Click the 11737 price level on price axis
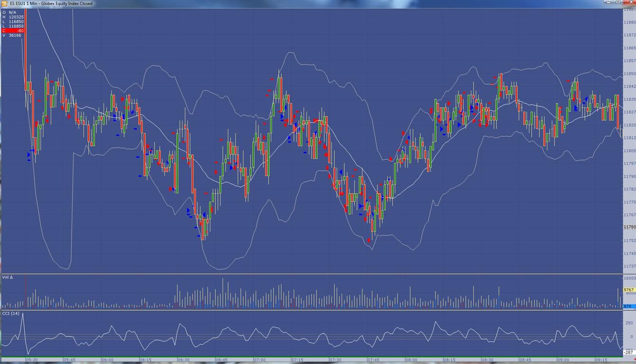636x364 pixels. (630, 266)
